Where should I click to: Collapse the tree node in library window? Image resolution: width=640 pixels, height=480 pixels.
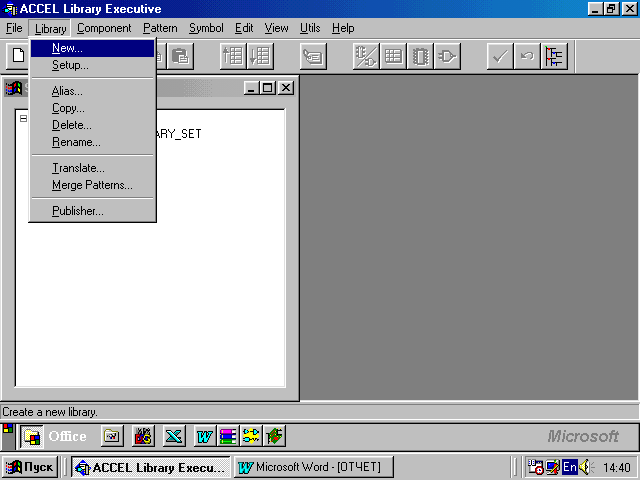[x=23, y=119]
